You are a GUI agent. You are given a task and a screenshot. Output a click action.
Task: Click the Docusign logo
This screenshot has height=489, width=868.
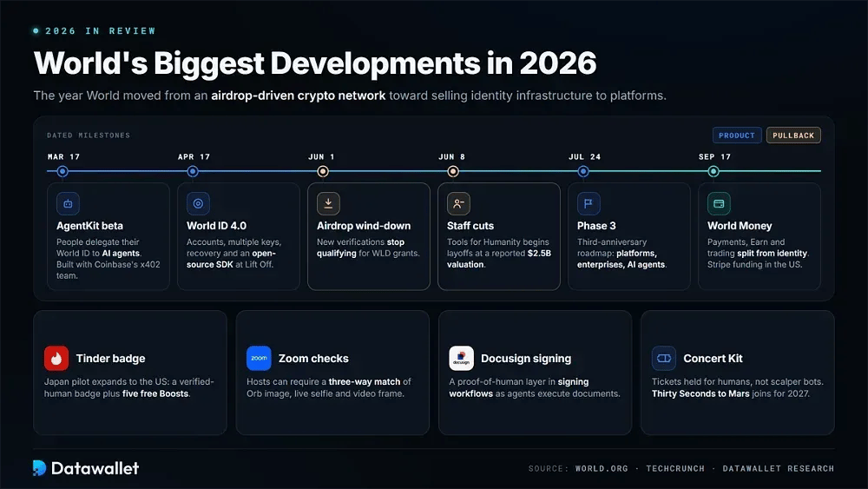[461, 359]
